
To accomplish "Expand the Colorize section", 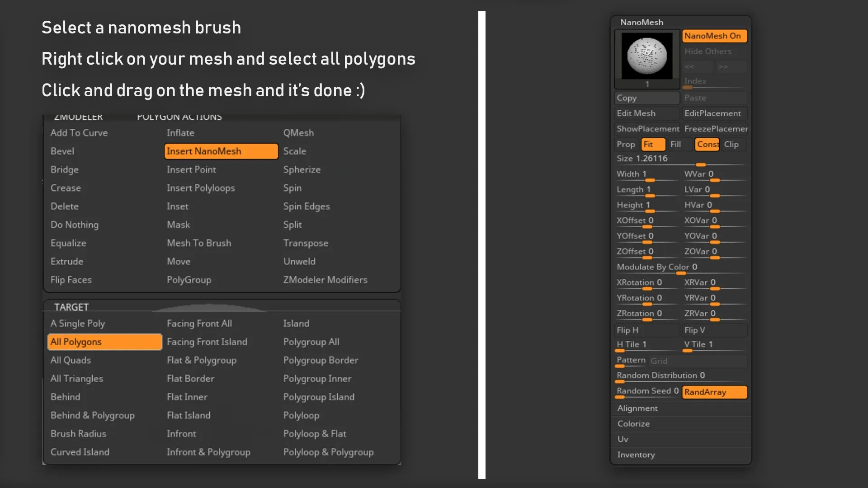I will 633,423.
